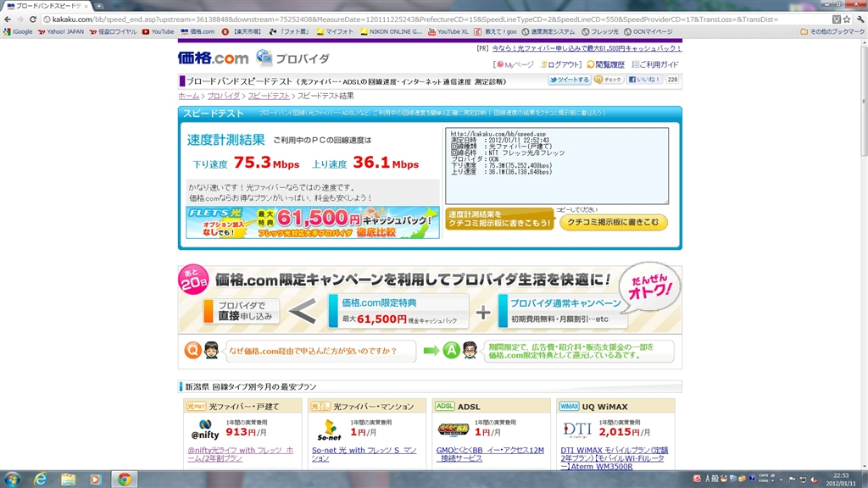Click the address bar URL field

(x=437, y=19)
